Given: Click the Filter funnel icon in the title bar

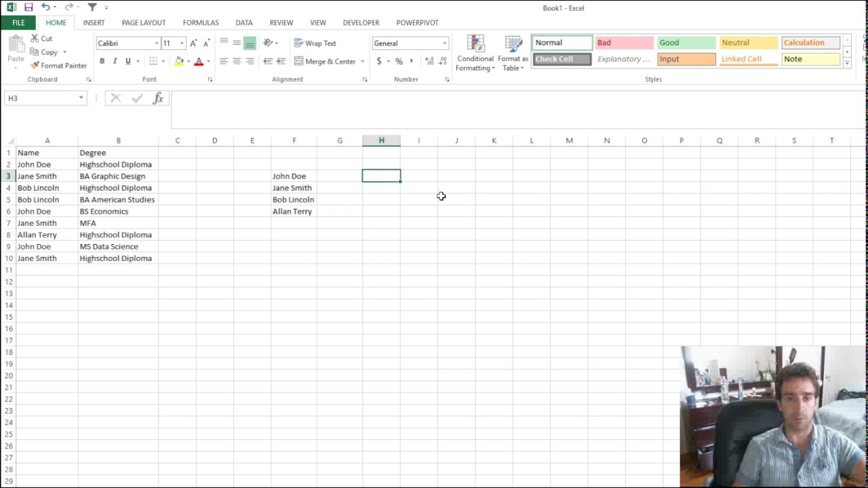Looking at the screenshot, I should click(92, 7).
